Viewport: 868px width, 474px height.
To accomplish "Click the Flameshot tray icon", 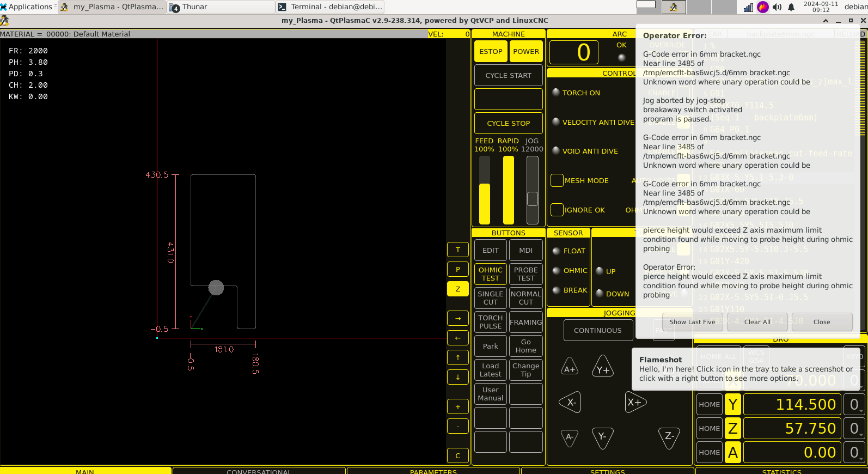I will click(x=763, y=7).
